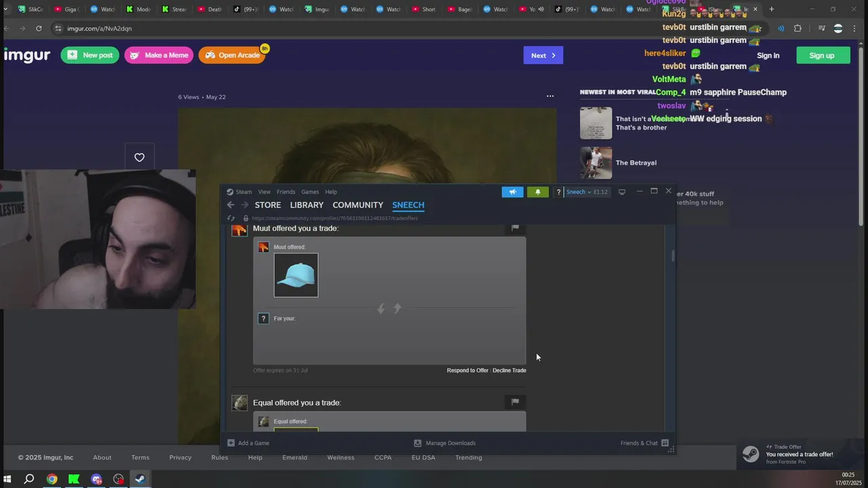The height and width of the screenshot is (488, 868).
Task: Report Muut's trade offer with flag icon
Action: [x=515, y=228]
